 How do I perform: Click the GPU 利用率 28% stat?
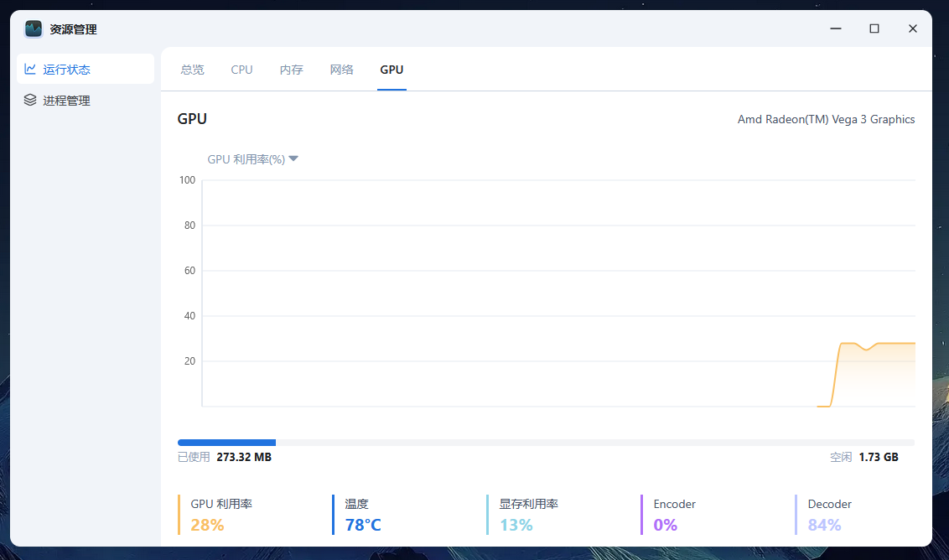pos(221,515)
